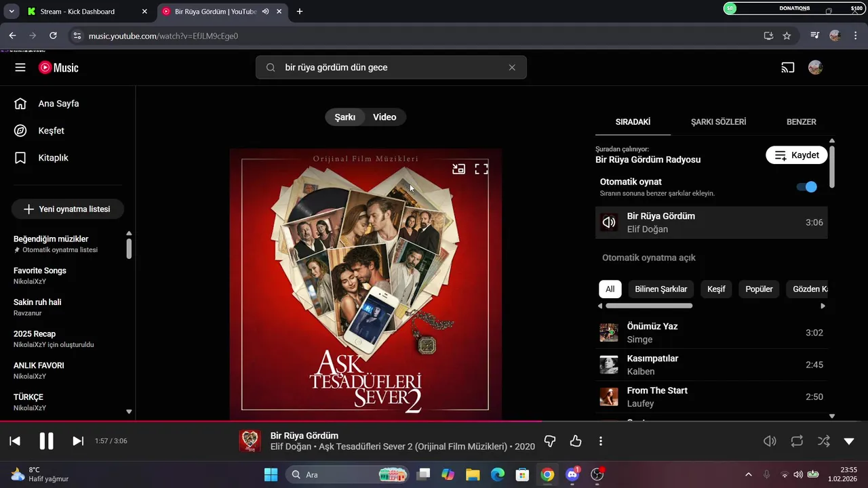Open the player three-dot more actions
868x488 pixels.
point(601,441)
